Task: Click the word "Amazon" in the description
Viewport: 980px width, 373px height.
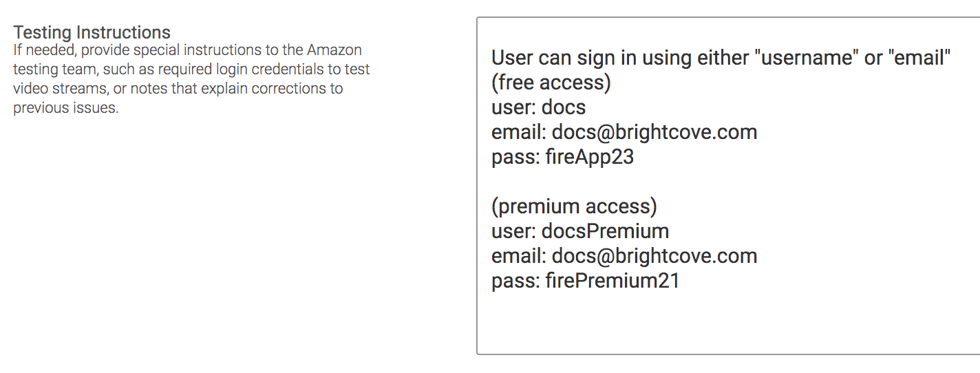Action: point(334,50)
